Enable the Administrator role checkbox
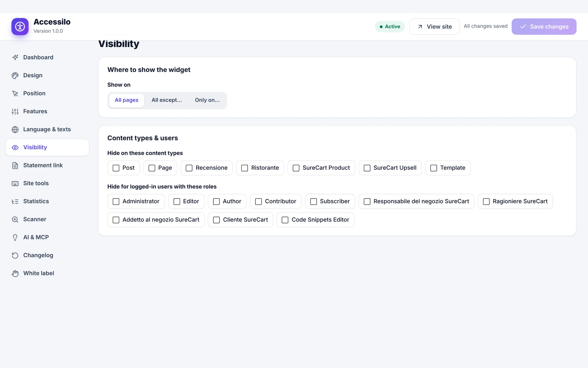The height and width of the screenshot is (368, 588). [x=116, y=202]
